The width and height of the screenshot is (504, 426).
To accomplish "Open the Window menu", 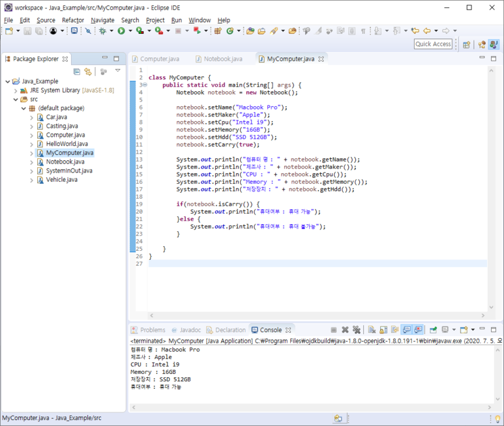I will 200,20.
